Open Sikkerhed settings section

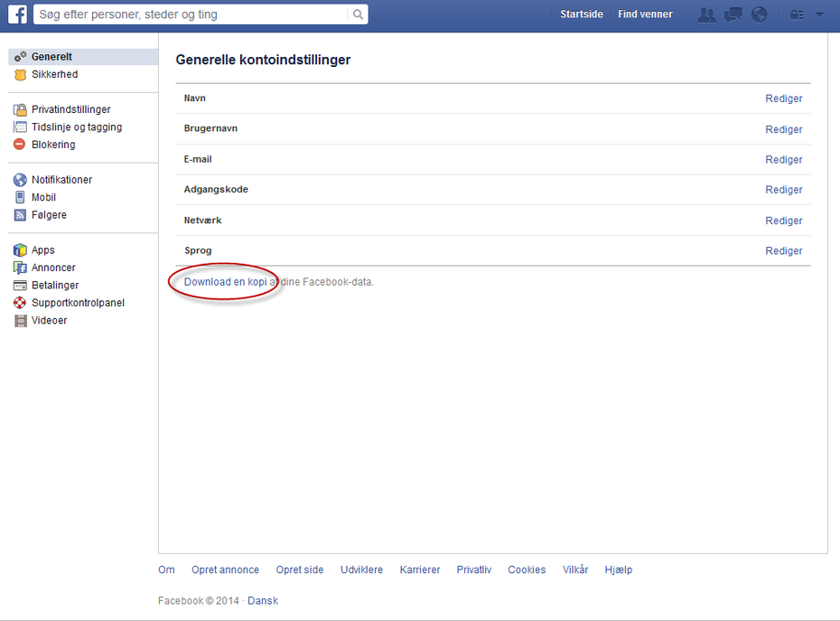coord(54,74)
